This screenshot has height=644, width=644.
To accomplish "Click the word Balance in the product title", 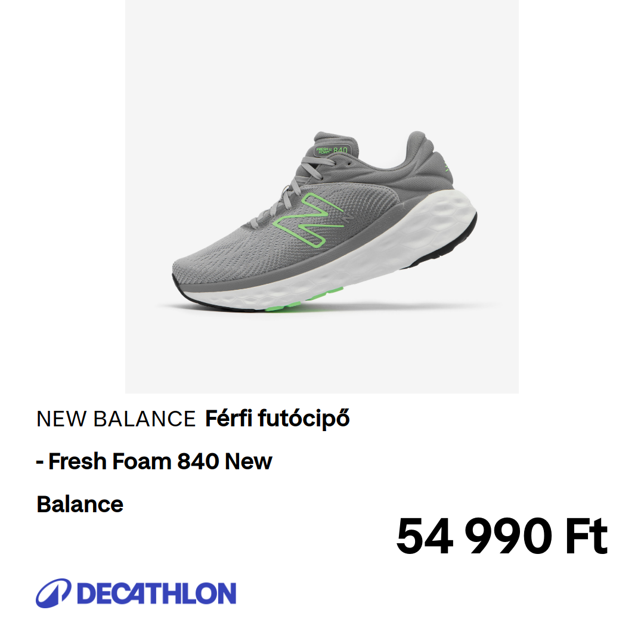I will (80, 504).
